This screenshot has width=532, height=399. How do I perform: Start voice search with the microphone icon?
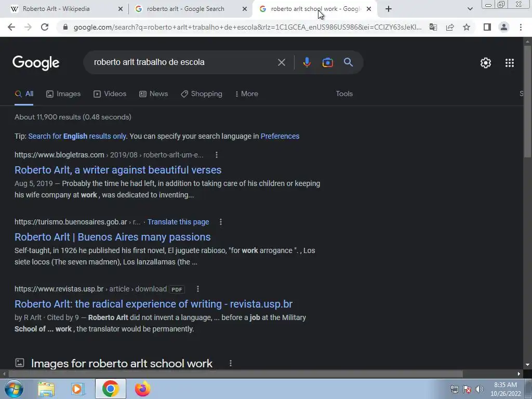pyautogui.click(x=307, y=62)
